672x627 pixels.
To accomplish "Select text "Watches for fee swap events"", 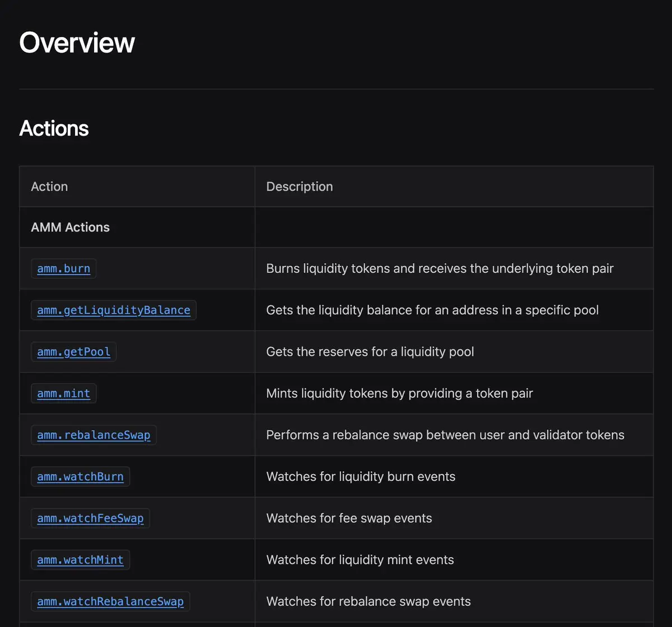I will (x=349, y=518).
